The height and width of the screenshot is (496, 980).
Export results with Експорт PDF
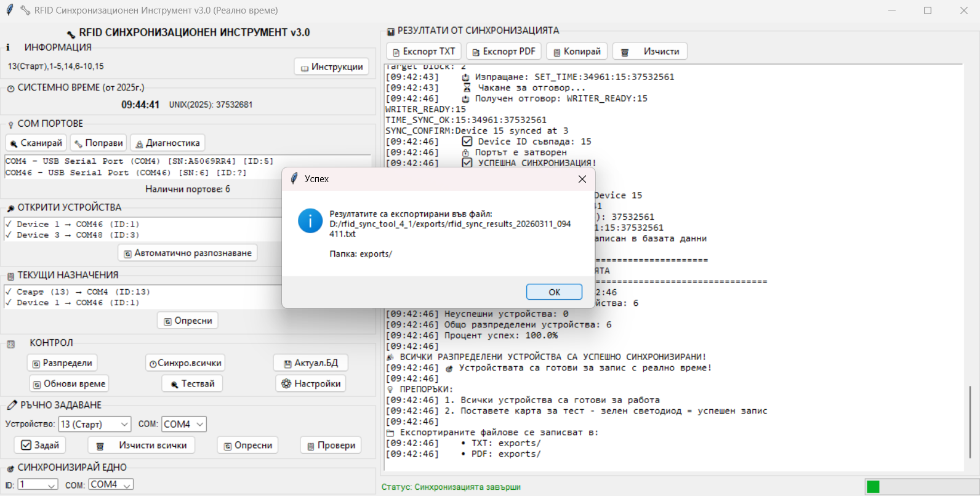click(504, 52)
